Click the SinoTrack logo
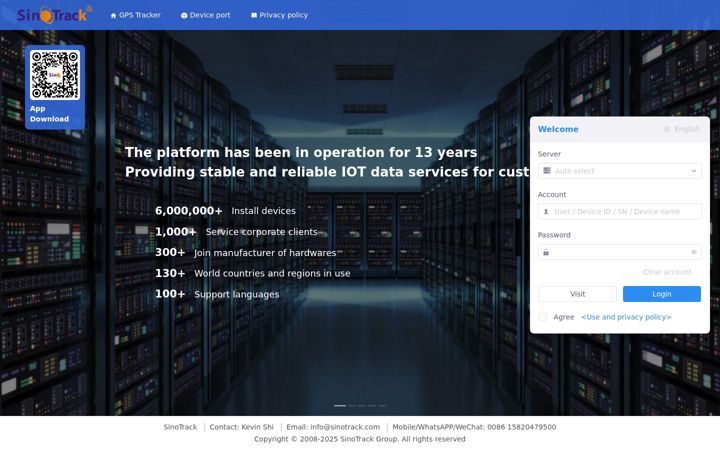The height and width of the screenshot is (450, 720). [x=55, y=15]
